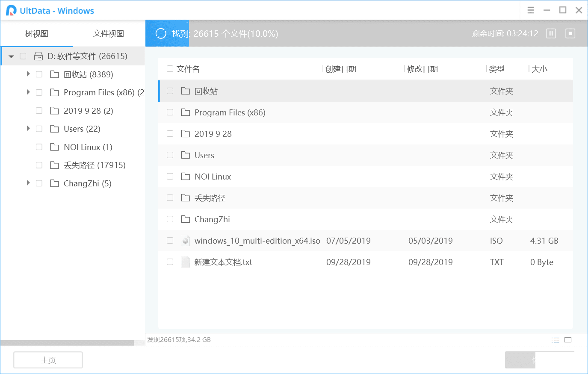The width and height of the screenshot is (588, 374).
Task: Click the gray recover button at bottom right
Action: pos(520,360)
